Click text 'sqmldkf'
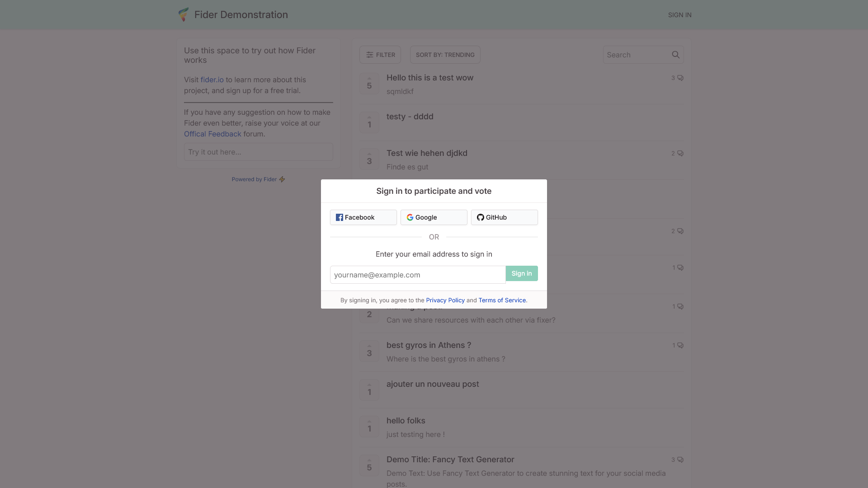 (400, 91)
